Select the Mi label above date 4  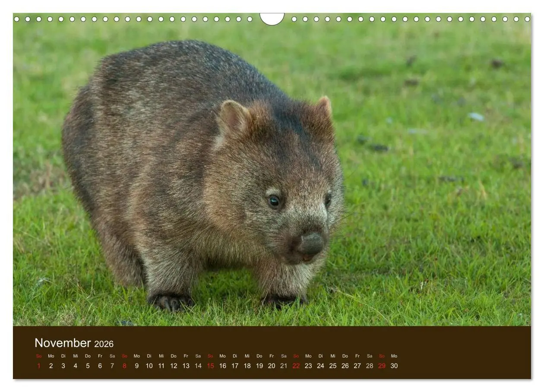click(x=75, y=355)
